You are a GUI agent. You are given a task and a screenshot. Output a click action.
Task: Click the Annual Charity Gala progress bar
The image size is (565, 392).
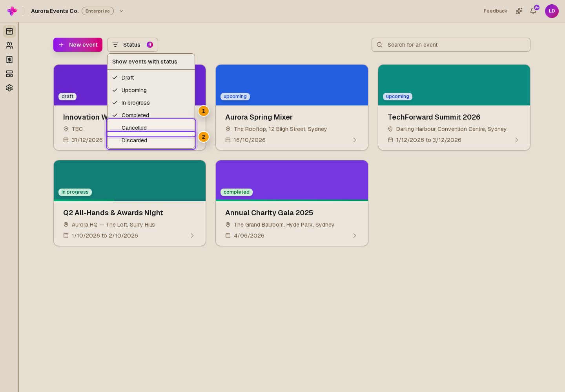tap(292, 200)
